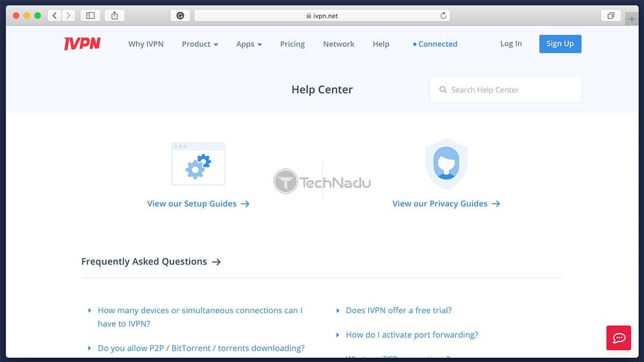Click the magnifier icon in Help search
This screenshot has width=644, height=362.
(443, 90)
